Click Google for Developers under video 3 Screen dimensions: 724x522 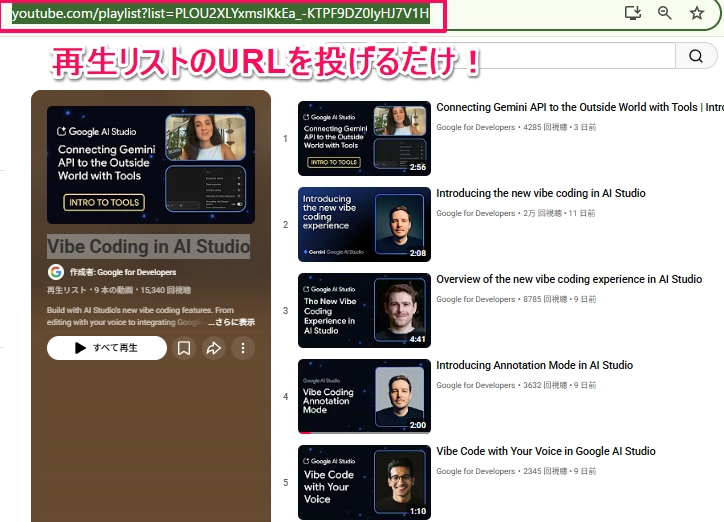point(476,299)
